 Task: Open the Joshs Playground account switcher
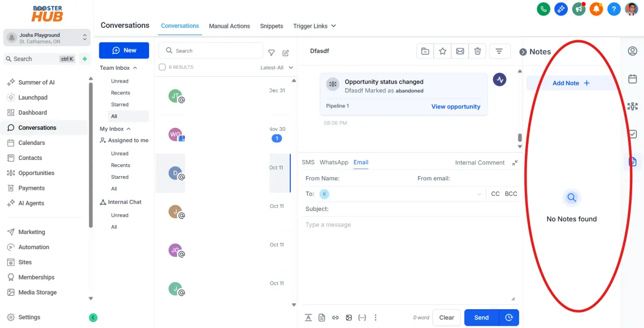tap(46, 38)
